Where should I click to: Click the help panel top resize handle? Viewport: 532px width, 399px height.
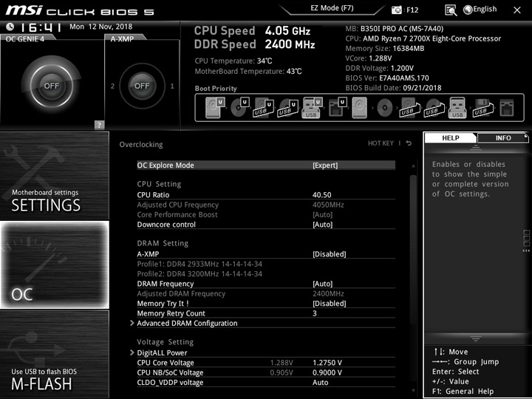tap(475, 147)
